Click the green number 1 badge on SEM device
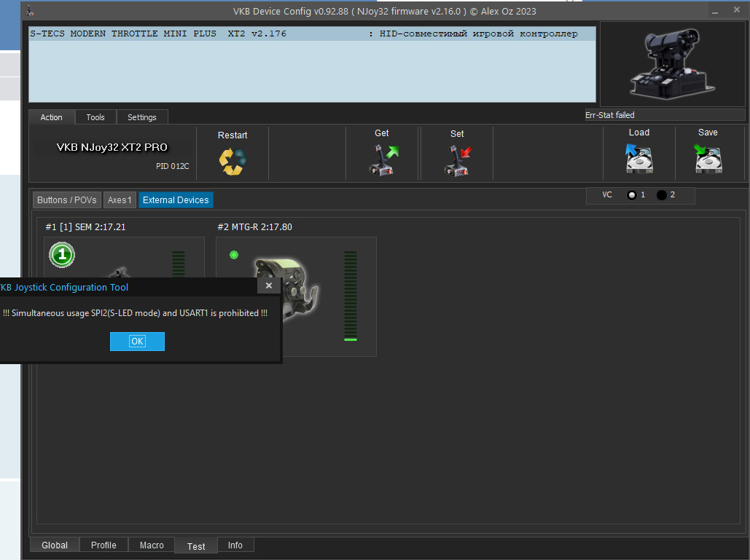Screen dimensions: 750x560 tap(62, 255)
